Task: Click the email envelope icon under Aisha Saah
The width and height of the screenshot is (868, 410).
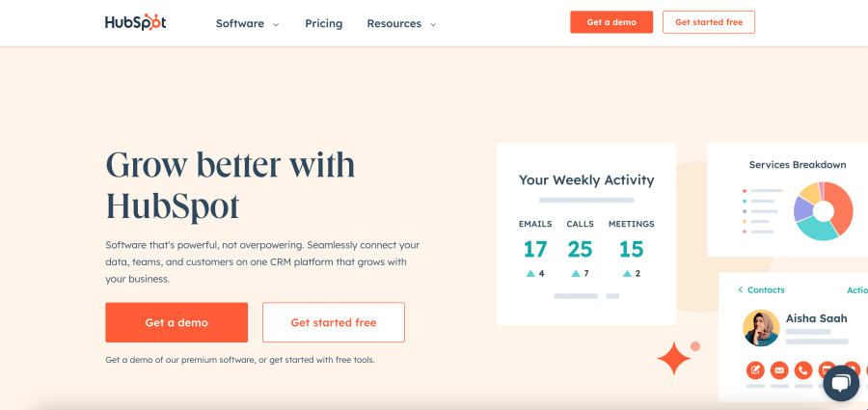Action: [779, 369]
